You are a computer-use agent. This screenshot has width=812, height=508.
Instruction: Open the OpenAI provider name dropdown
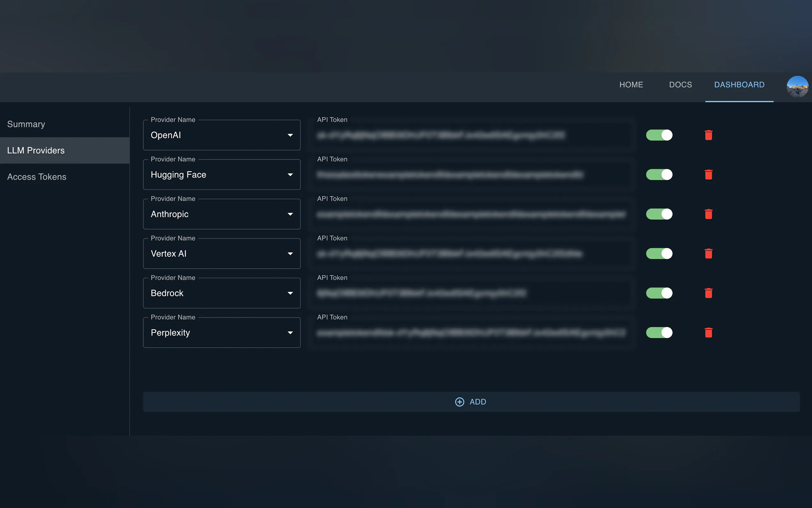(x=222, y=135)
